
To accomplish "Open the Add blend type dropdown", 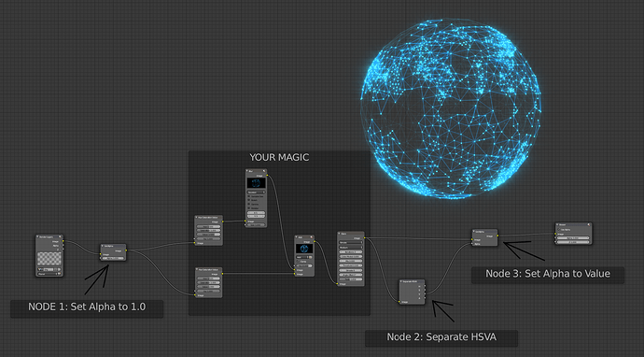I will point(301,257).
